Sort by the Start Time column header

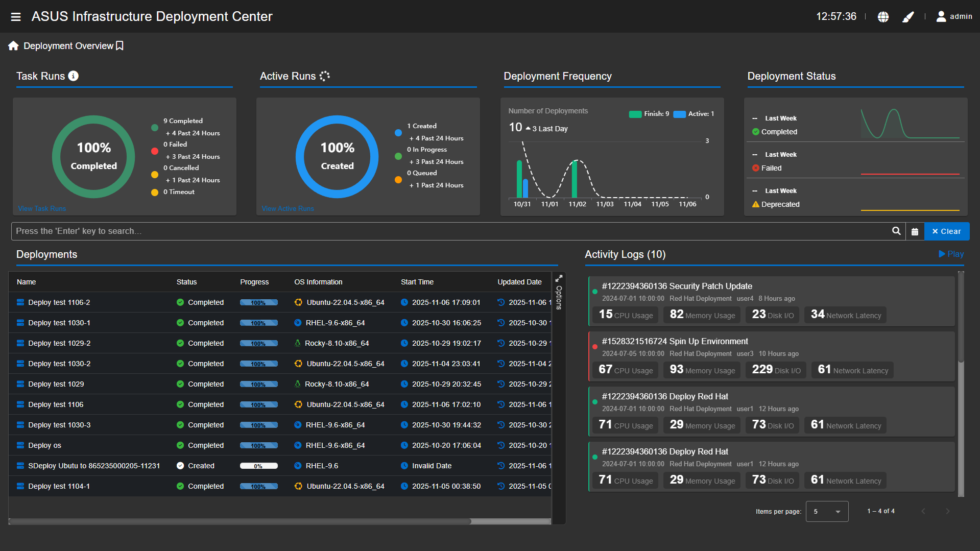417,282
